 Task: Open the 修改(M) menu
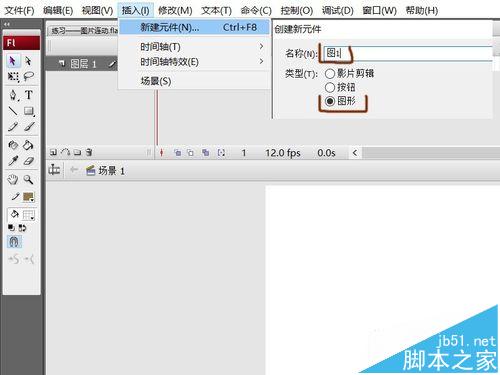pyautogui.click(x=175, y=10)
